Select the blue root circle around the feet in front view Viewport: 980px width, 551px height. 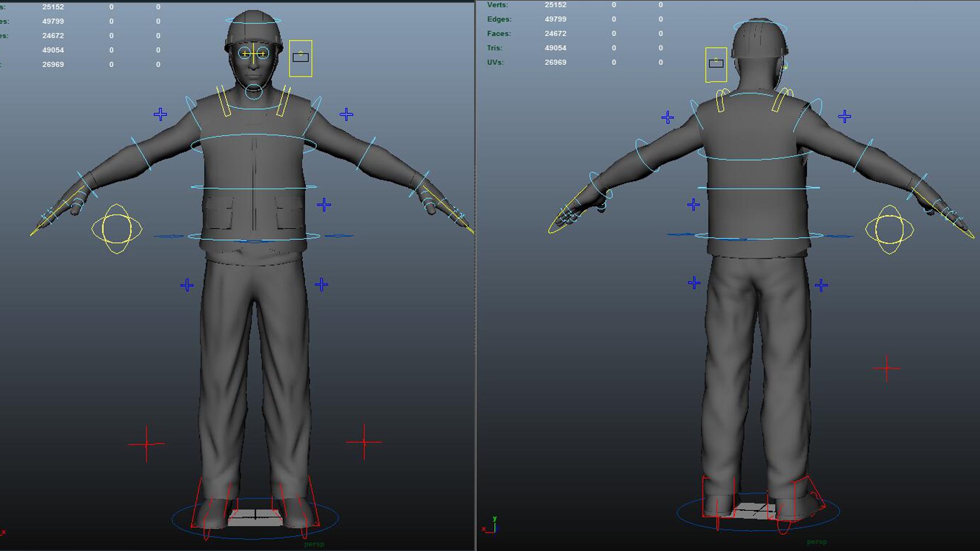(255, 519)
